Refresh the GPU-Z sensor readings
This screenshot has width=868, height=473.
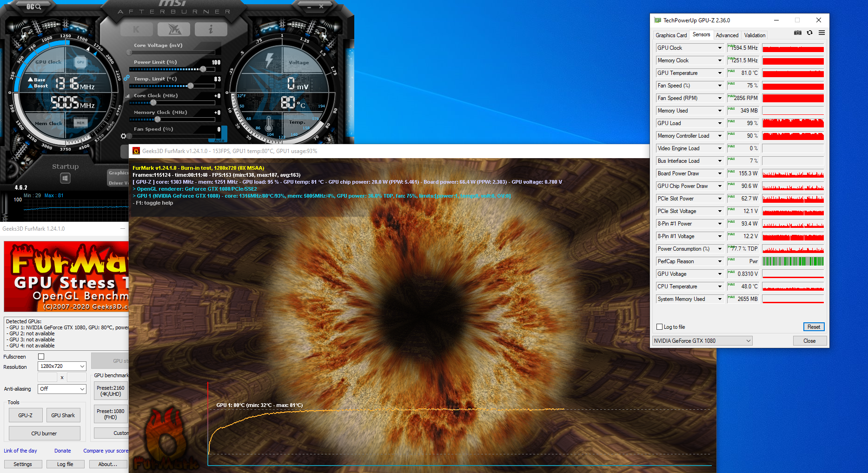click(809, 33)
